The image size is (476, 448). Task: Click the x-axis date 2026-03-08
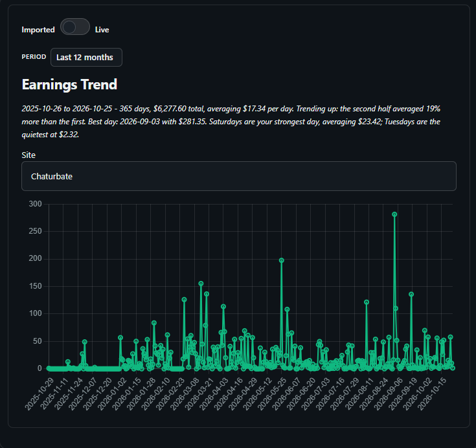[185, 394]
